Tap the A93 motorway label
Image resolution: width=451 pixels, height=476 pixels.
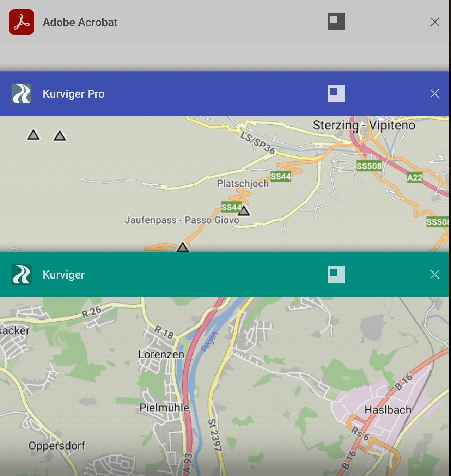click(x=187, y=463)
